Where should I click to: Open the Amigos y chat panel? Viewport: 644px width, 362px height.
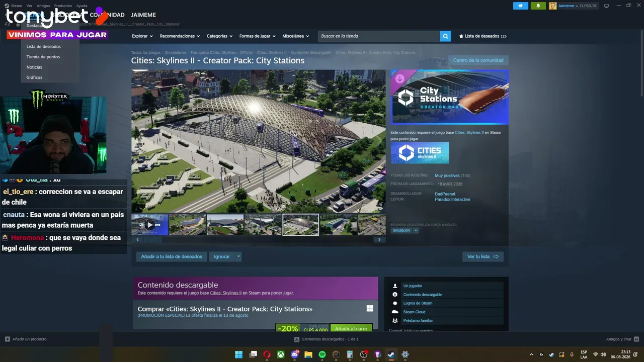tap(623, 339)
